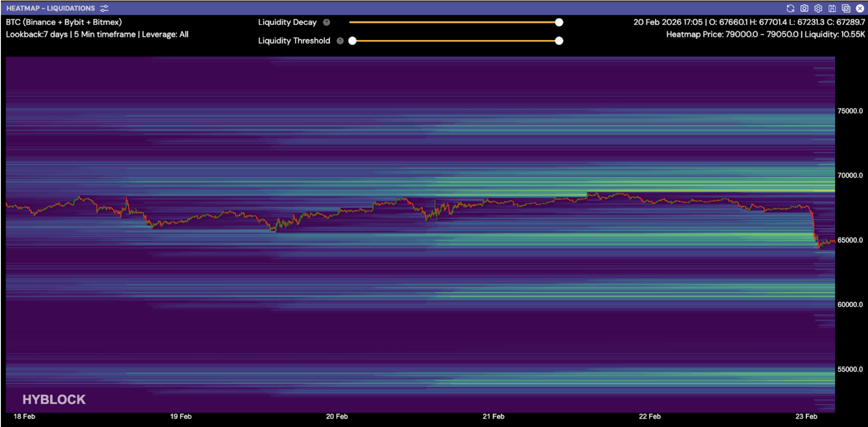
Task: Click the Liquidity Threshold right handle
Action: pos(559,41)
